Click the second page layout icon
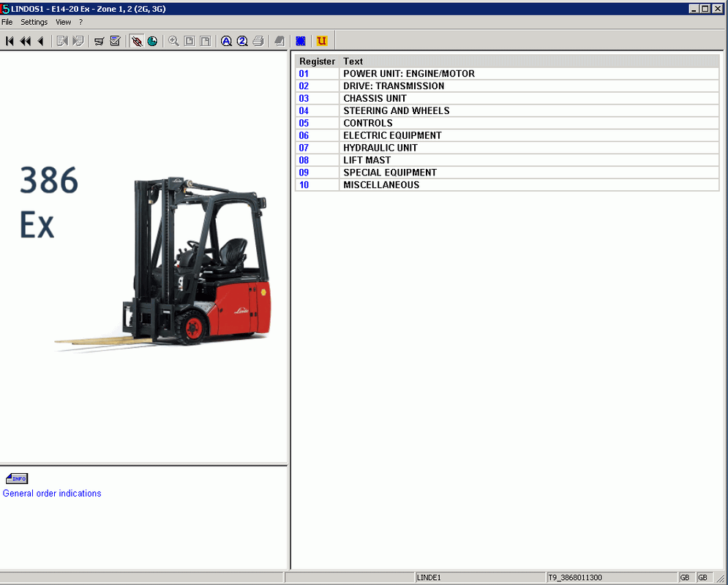 pos(205,41)
